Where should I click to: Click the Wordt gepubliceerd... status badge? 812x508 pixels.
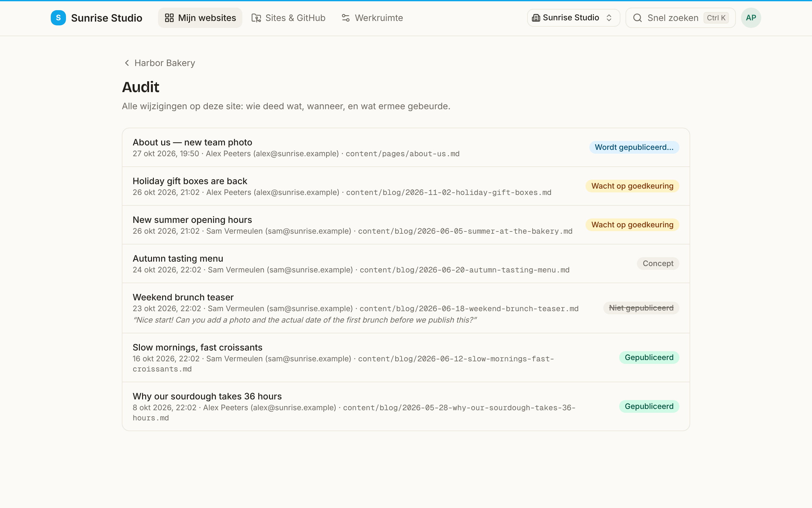[634, 147]
